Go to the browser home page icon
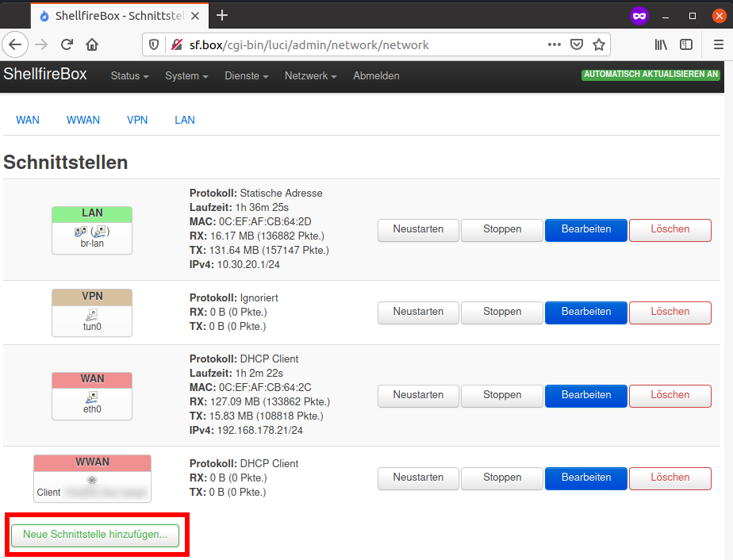Viewport: 733px width, 560px height. pyautogui.click(x=92, y=44)
